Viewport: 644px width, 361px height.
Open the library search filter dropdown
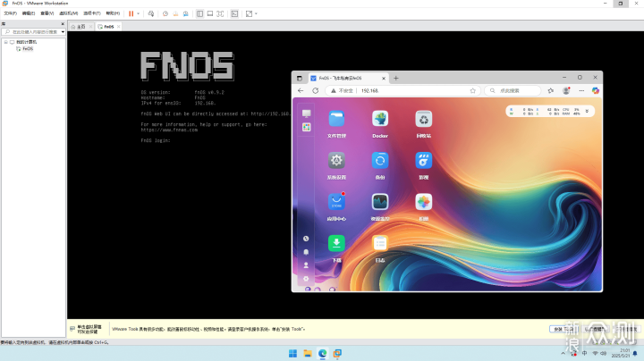(x=63, y=31)
